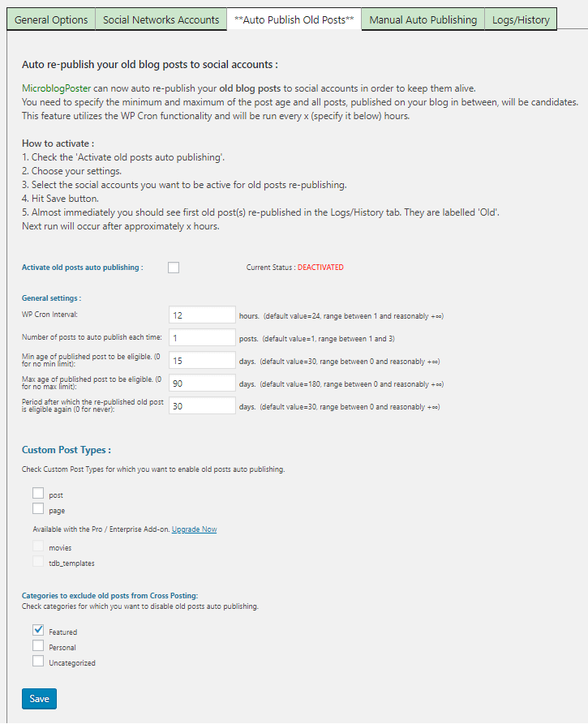Check the Uncategorized category checkbox
The width and height of the screenshot is (588, 724).
[37, 660]
